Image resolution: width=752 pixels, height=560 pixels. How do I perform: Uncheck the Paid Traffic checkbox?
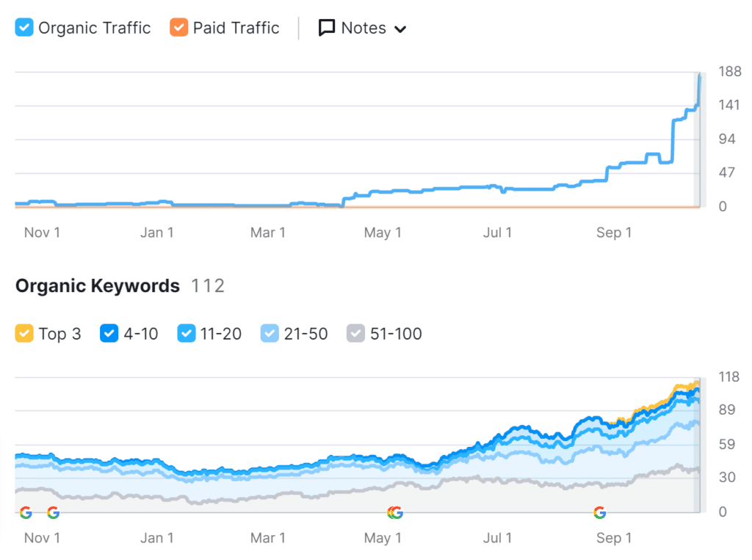coord(178,28)
